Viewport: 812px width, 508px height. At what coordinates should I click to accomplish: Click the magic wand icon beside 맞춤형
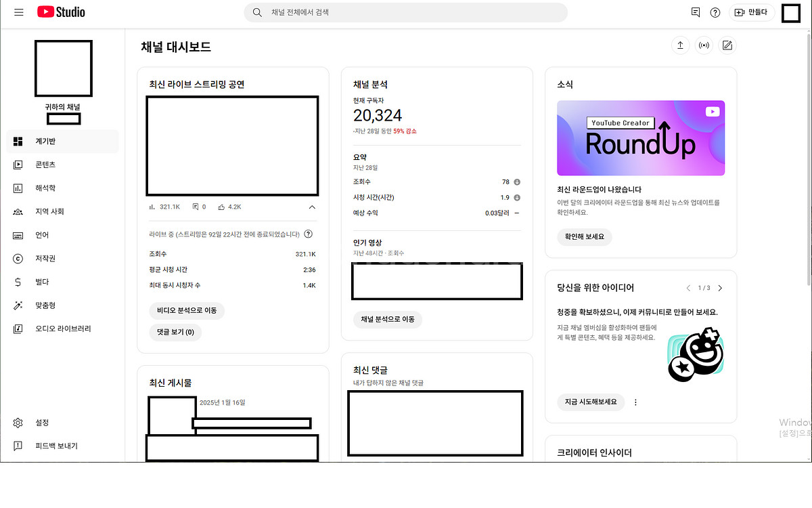pos(18,305)
